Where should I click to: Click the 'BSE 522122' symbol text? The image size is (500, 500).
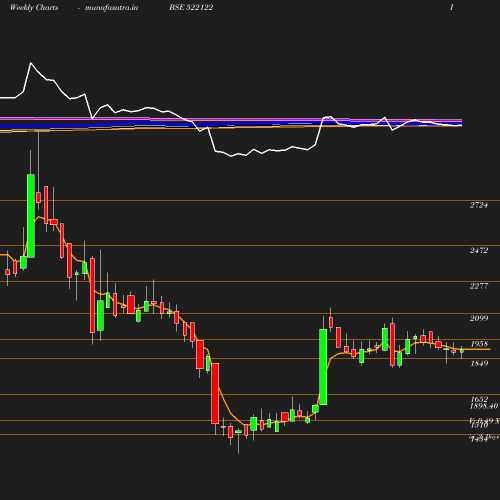click(x=191, y=7)
